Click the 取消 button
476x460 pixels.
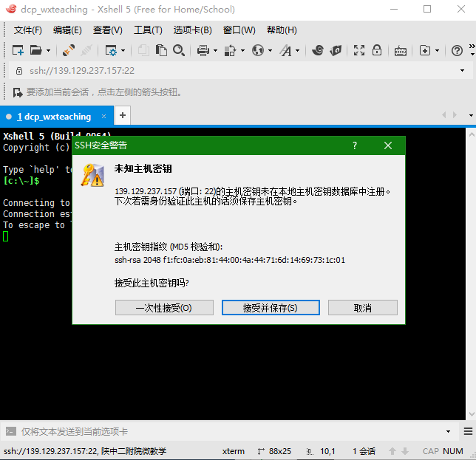click(362, 308)
